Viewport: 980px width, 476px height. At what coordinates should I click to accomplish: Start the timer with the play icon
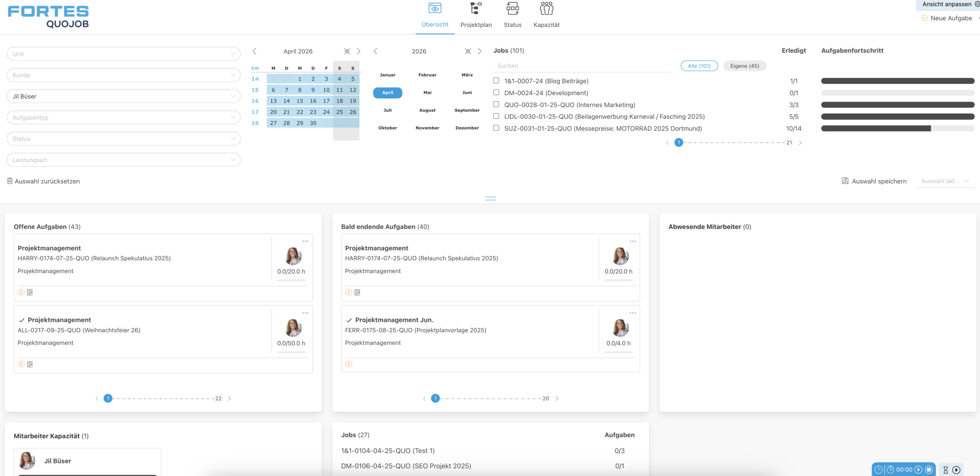[918, 470]
